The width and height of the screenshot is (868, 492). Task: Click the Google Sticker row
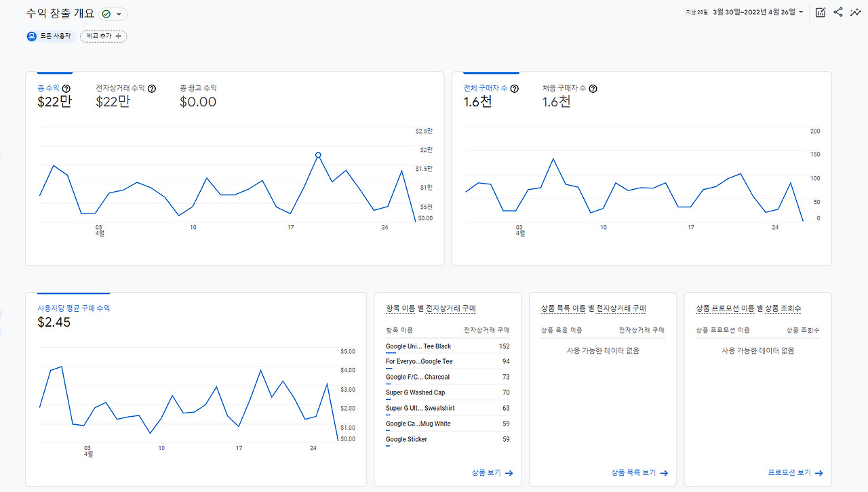[x=448, y=440]
